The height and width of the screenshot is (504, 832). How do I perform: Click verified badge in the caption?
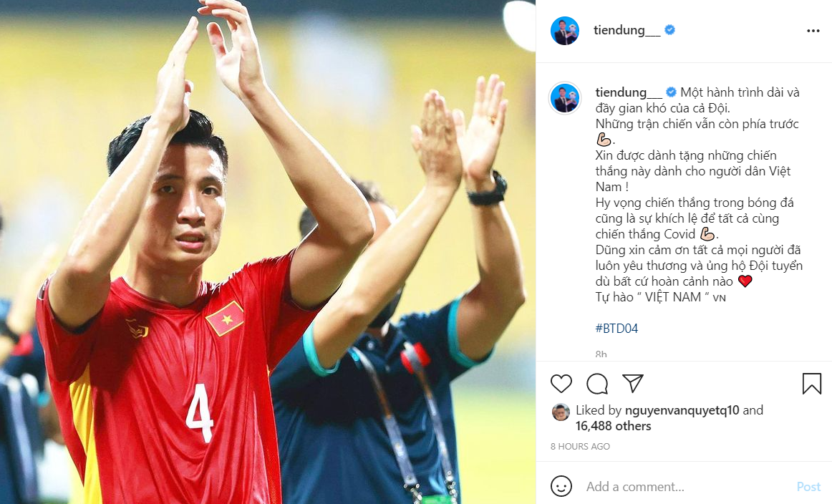pos(671,92)
